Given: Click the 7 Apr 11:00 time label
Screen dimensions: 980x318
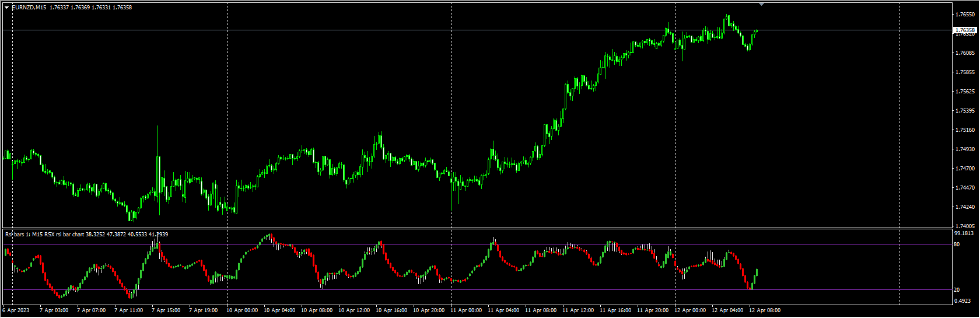Looking at the screenshot, I should click(x=128, y=310).
